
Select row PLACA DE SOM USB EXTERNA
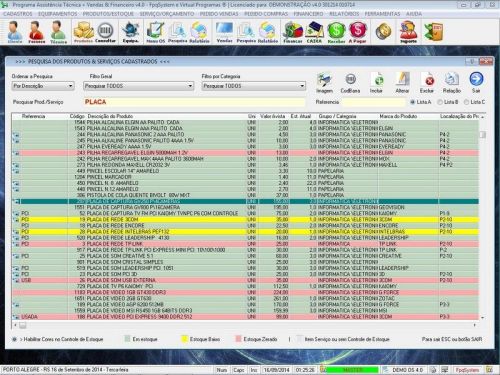[x=245, y=280]
